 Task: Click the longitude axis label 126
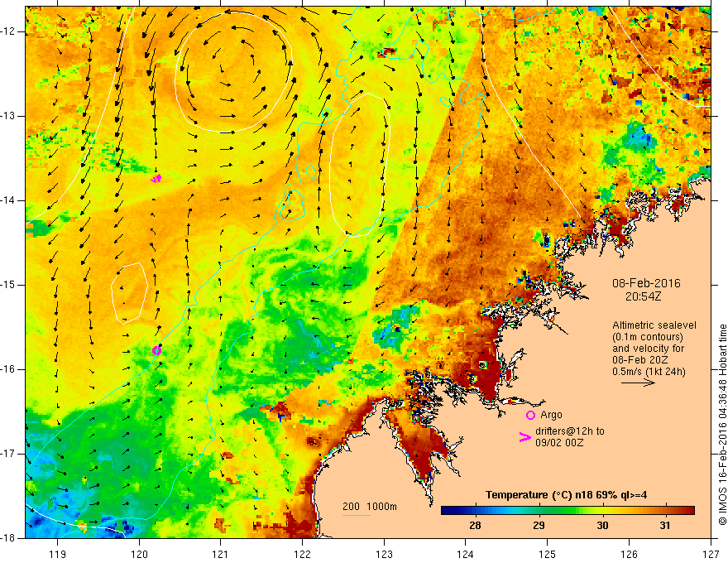point(629,554)
